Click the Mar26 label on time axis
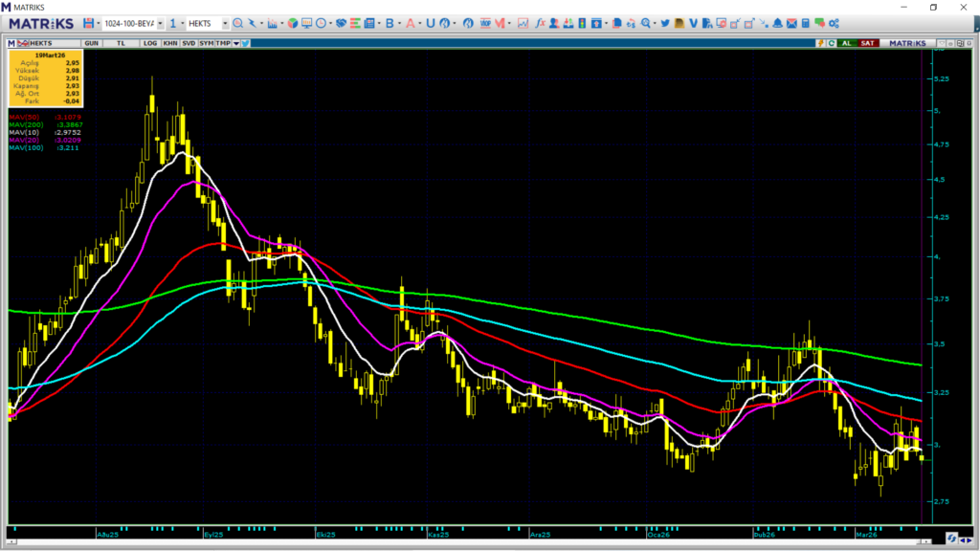Image resolution: width=980 pixels, height=551 pixels. click(866, 535)
